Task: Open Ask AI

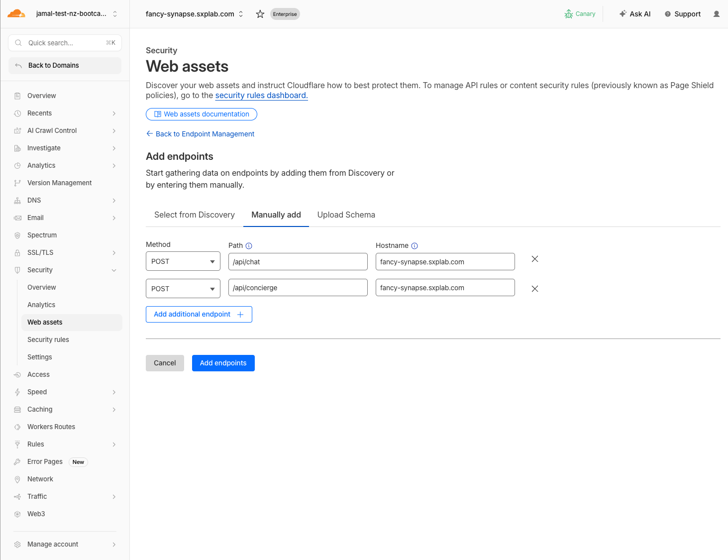Action: click(635, 14)
